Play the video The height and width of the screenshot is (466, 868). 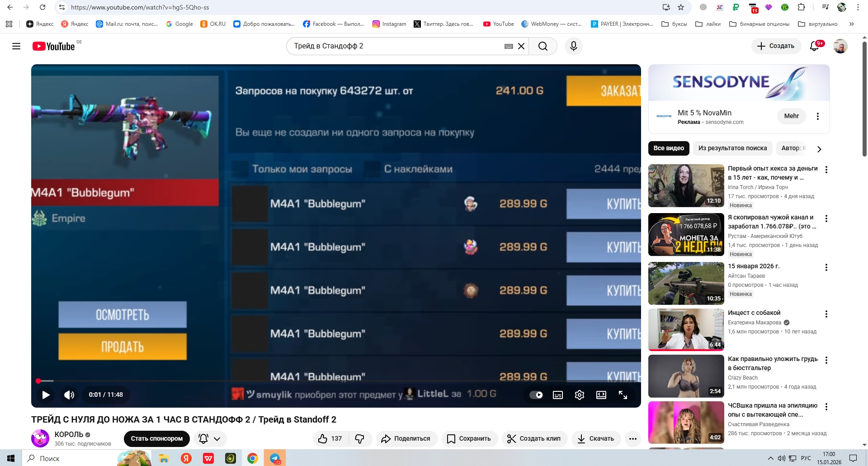pos(46,395)
